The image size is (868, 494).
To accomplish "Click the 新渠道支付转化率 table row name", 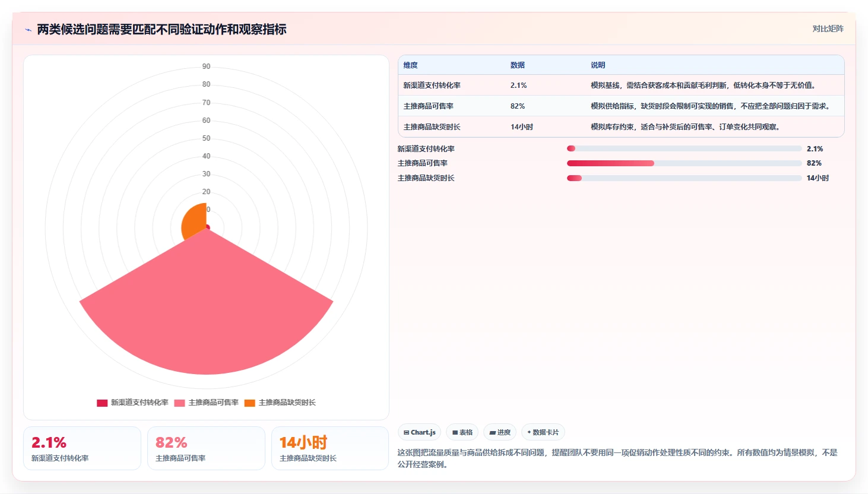I will (432, 85).
